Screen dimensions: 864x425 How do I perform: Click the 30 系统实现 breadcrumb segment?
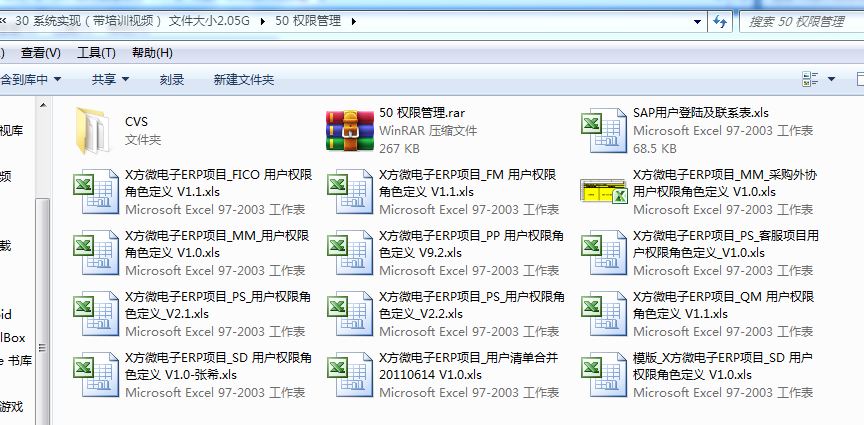click(133, 21)
